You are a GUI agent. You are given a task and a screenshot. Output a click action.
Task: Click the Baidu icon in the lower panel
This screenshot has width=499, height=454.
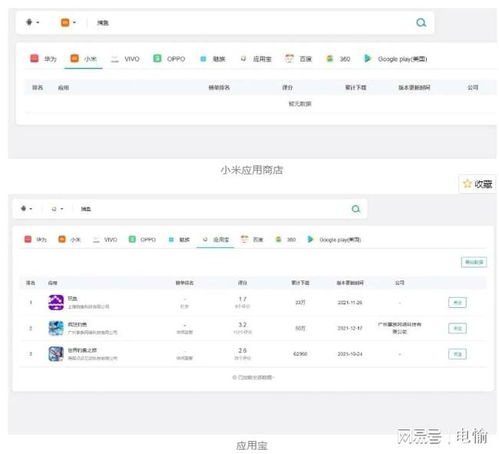tap(244, 239)
